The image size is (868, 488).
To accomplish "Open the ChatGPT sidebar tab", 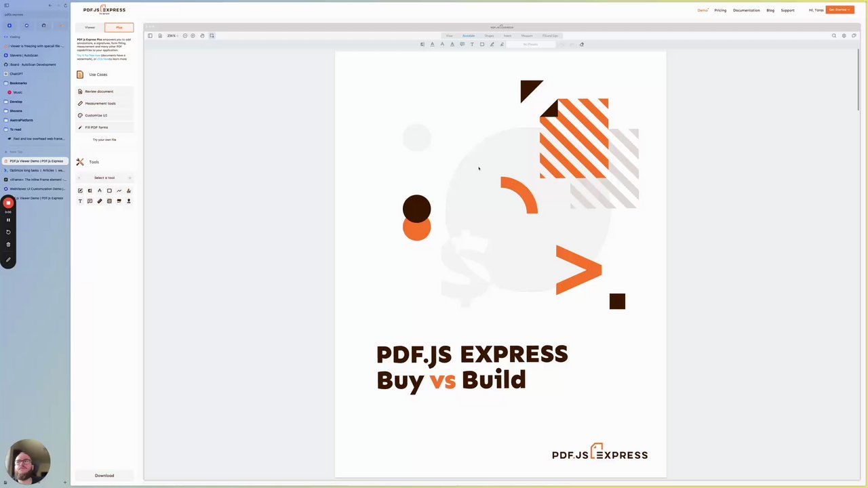I will point(16,74).
